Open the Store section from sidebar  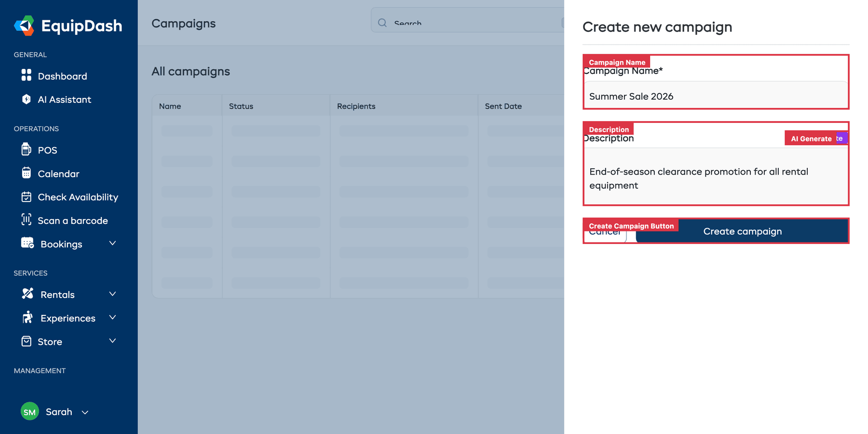pyautogui.click(x=51, y=341)
